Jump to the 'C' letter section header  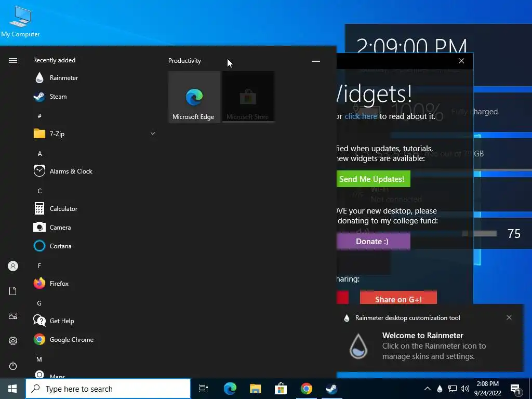39,191
